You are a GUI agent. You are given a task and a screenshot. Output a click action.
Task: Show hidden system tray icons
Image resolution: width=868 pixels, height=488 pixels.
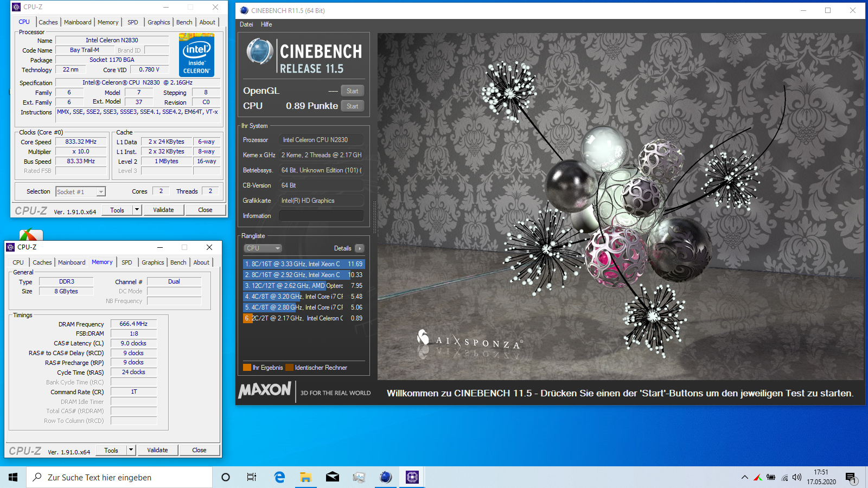(745, 477)
